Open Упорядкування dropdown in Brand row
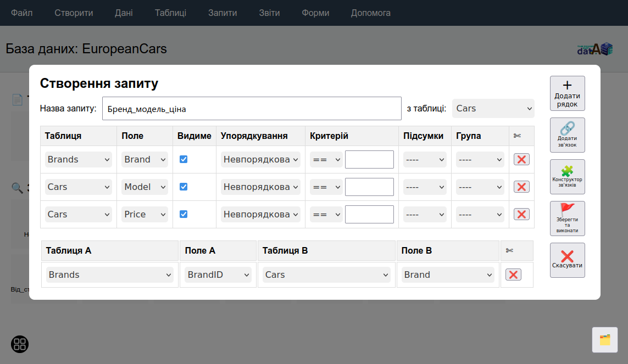The width and height of the screenshot is (628, 364). [x=261, y=159]
